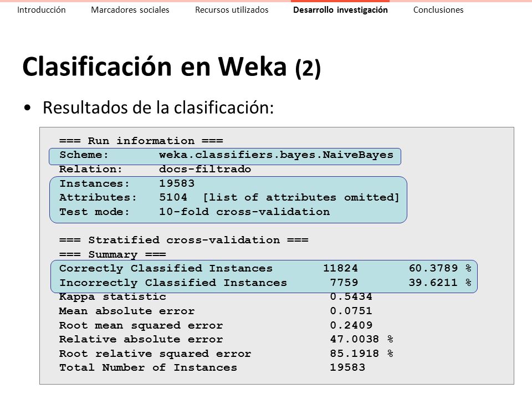Click the bullet text Resultados de la clasificación
Image resolution: width=532 pixels, height=399 pixels.
tap(158, 108)
